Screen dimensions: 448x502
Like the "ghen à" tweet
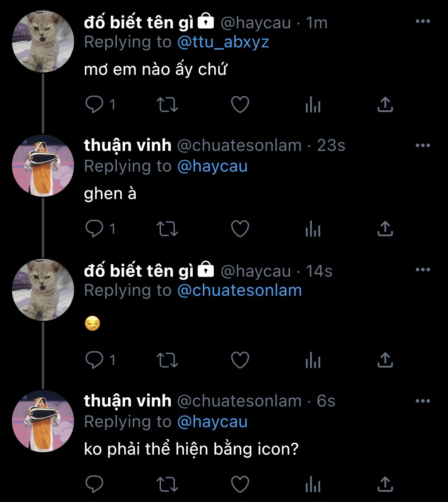click(x=240, y=229)
